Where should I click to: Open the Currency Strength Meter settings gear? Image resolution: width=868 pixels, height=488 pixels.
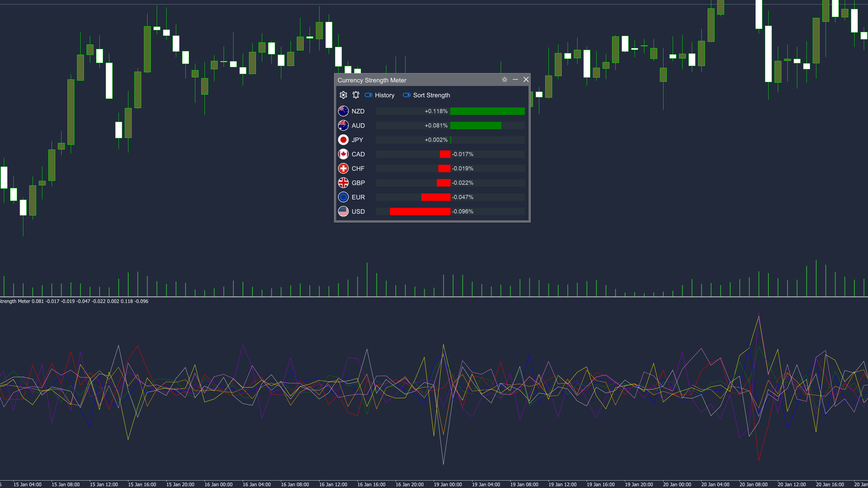[343, 95]
